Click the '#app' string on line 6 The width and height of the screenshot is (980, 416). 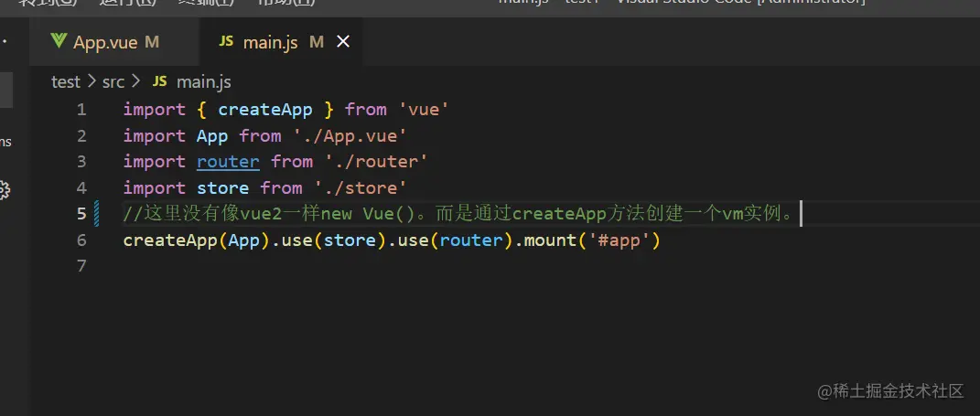pos(619,240)
